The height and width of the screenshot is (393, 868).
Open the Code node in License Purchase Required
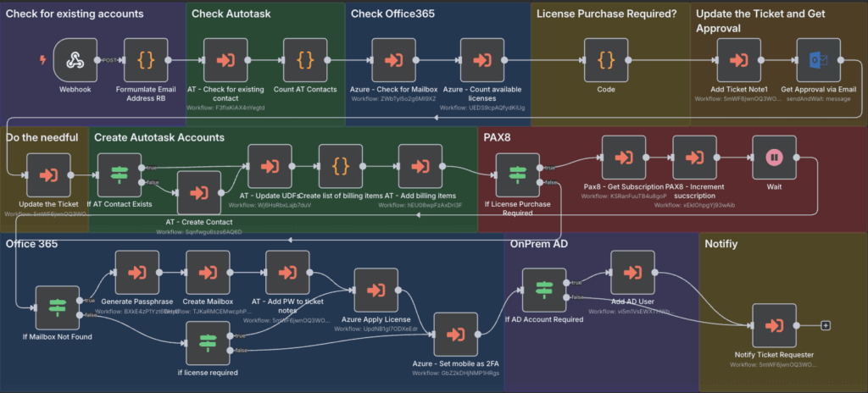pos(606,60)
